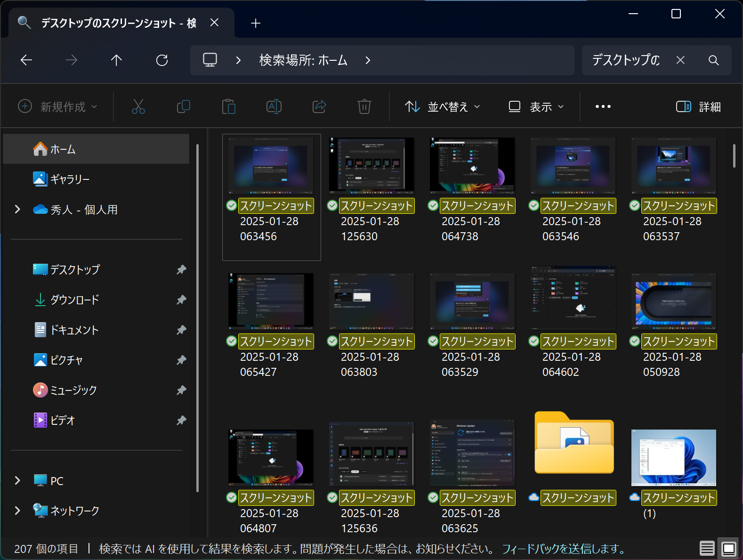Open a new tab with plus button
The image size is (743, 560).
click(256, 23)
